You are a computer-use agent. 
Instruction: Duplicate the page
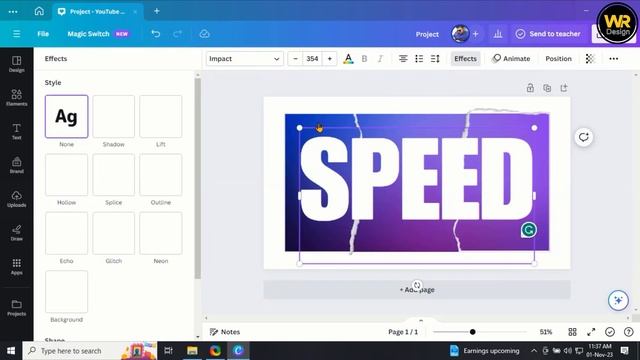[547, 88]
